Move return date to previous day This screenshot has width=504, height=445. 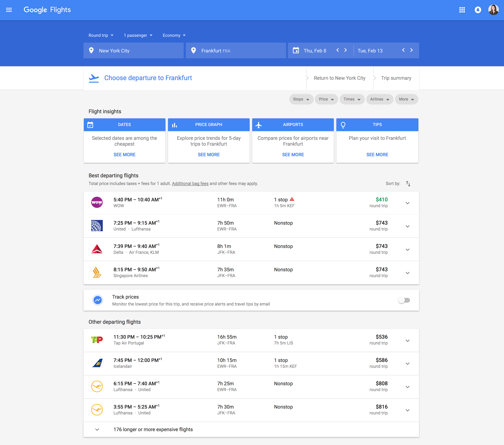403,50
